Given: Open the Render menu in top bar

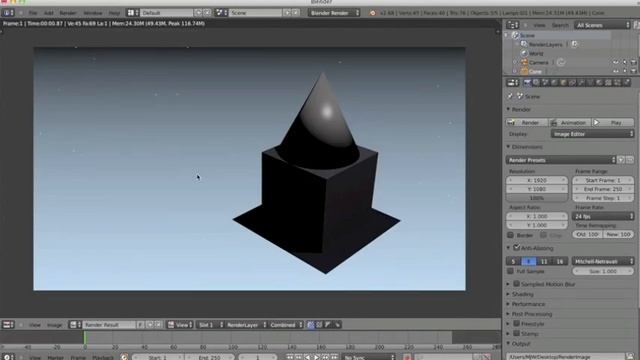Looking at the screenshot, I should (x=68, y=13).
